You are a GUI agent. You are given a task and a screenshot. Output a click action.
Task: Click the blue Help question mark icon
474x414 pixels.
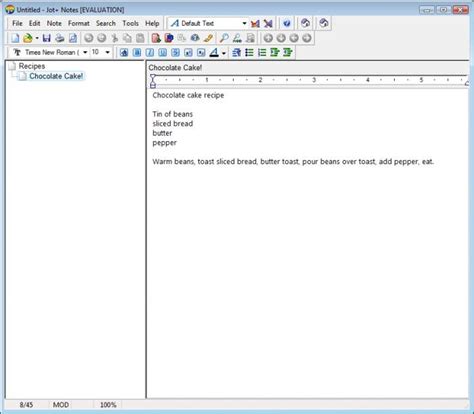point(287,23)
